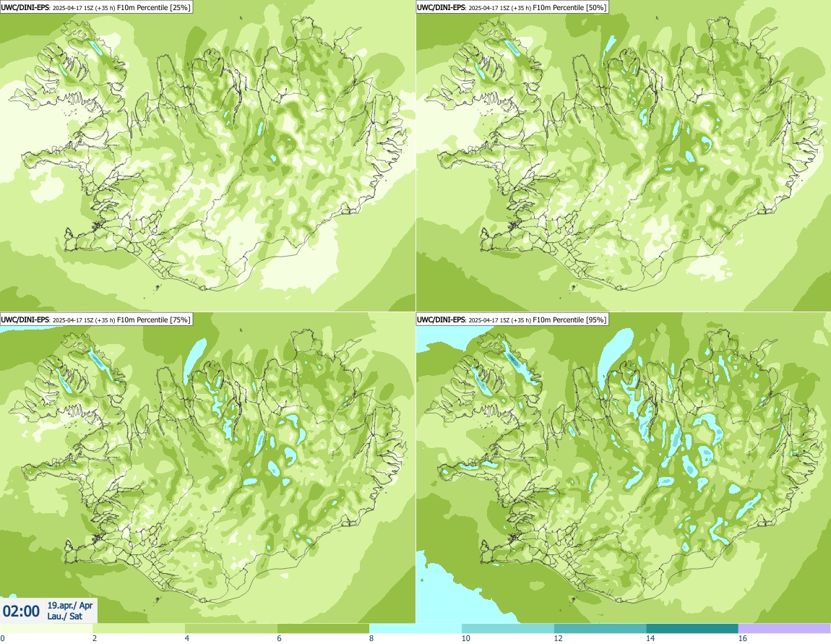831x644 pixels.
Task: Pick the light cyan 8–10 legend segment
Action: tap(415, 629)
